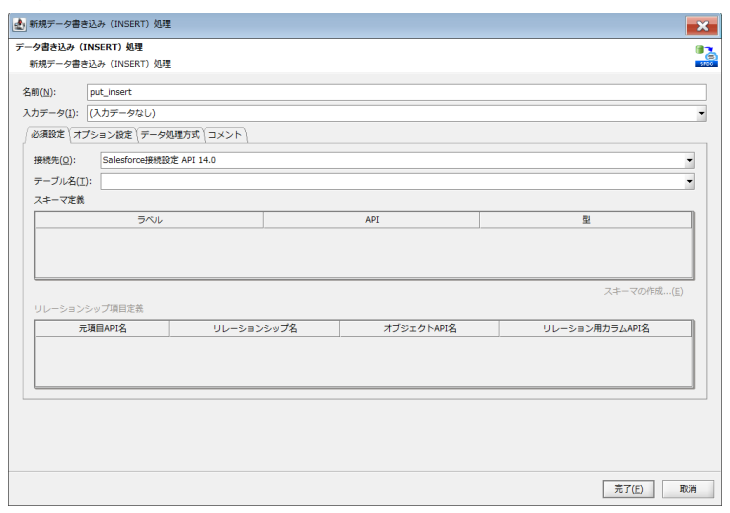Switch to the 必須設定 tab
The height and width of the screenshot is (513, 730).
point(47,135)
